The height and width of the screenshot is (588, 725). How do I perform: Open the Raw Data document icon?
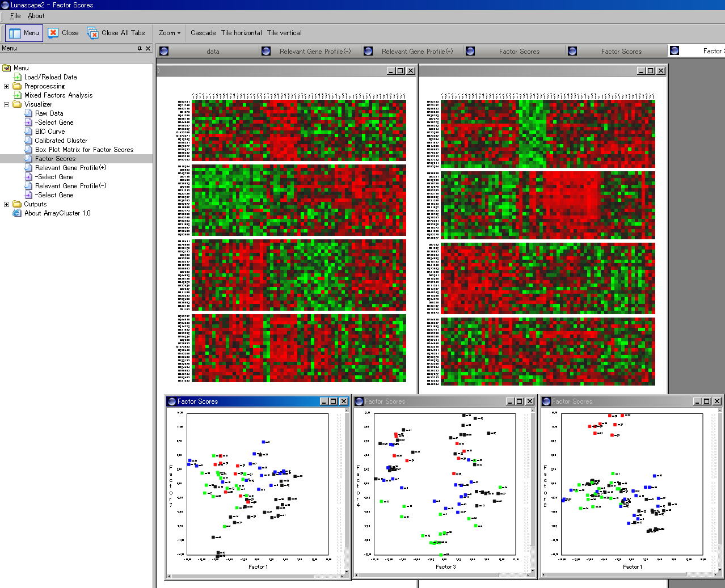pos(28,113)
